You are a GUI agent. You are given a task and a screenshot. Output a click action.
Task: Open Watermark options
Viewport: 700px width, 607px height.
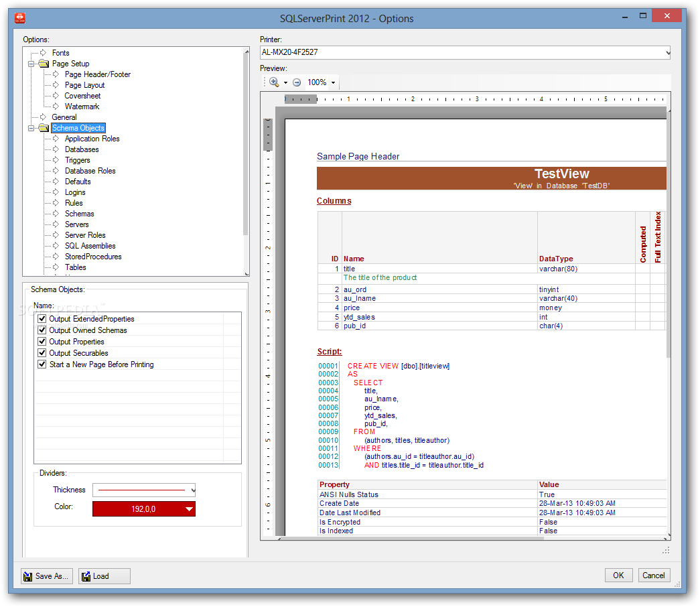pos(82,107)
